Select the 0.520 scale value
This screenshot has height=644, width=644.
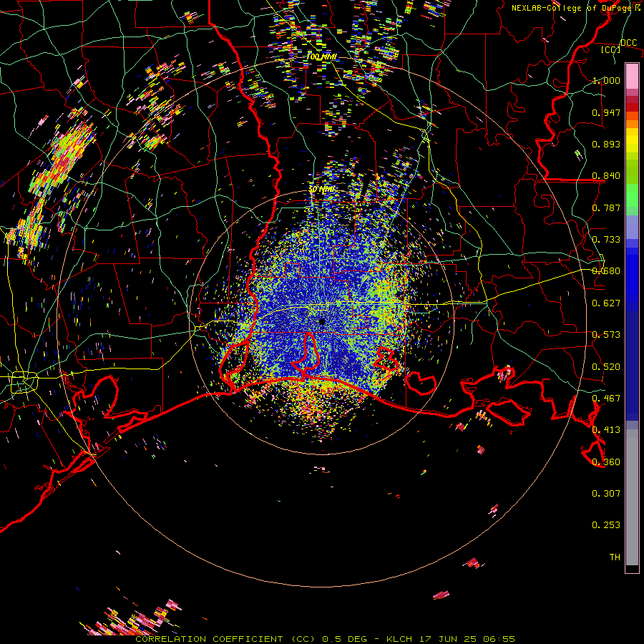tap(606, 367)
